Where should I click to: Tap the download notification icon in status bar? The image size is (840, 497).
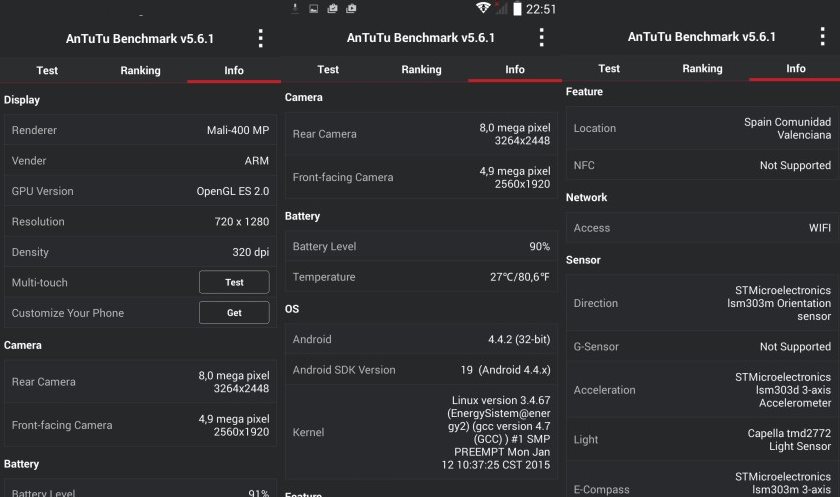(295, 9)
